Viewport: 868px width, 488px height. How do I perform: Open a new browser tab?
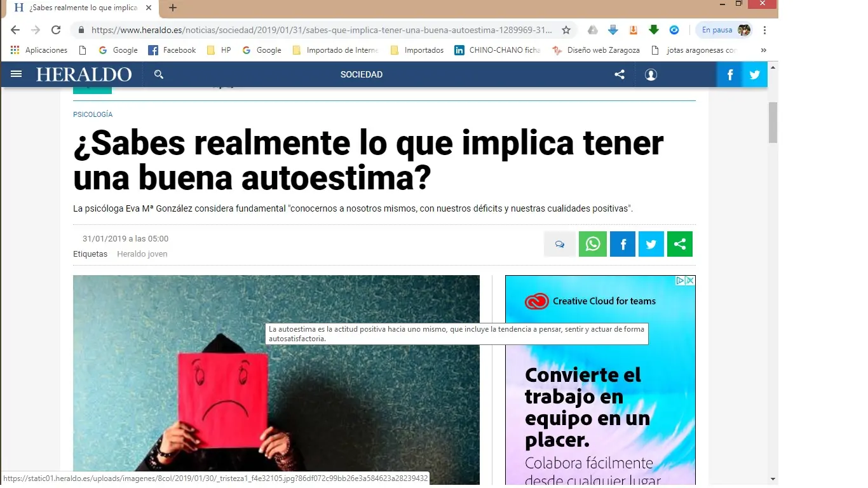[173, 8]
